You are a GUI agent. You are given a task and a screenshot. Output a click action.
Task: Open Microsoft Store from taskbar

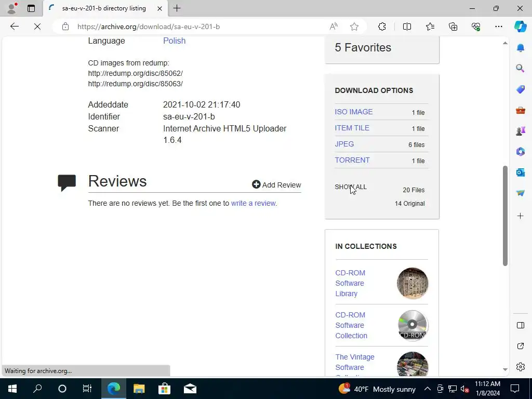tap(164, 389)
